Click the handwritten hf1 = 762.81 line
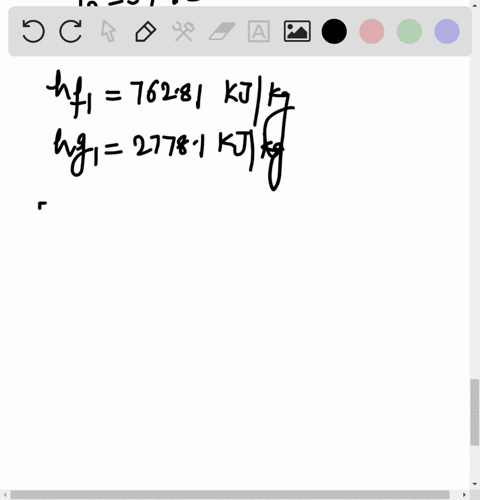Viewport: 480px width, 500px height. tap(170, 95)
